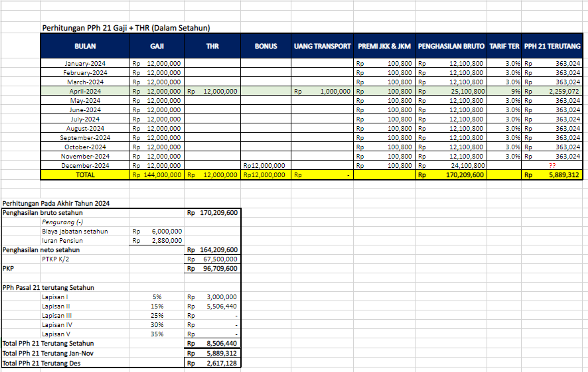Screen dimensions: 588x372
Task: Click the April-2024 row label
Action: click(85, 91)
